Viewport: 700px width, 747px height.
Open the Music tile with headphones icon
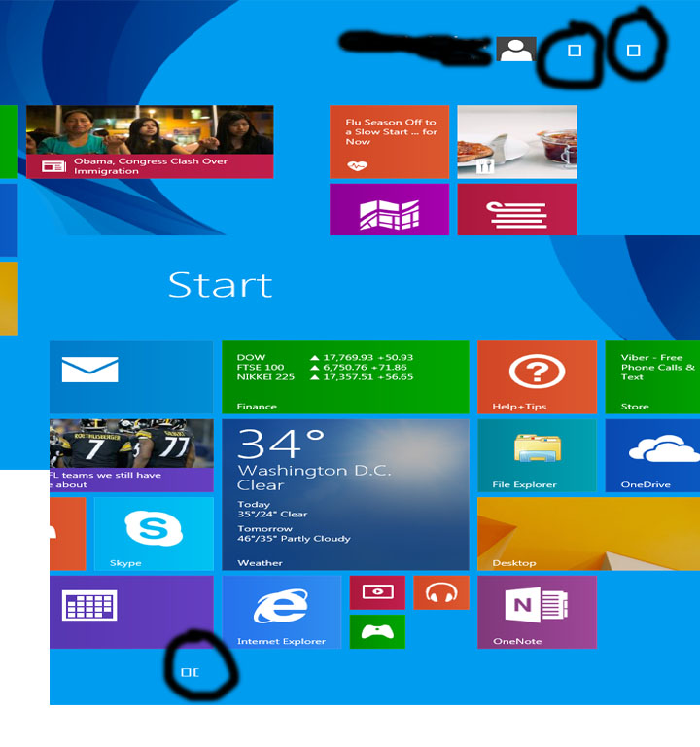point(441,592)
